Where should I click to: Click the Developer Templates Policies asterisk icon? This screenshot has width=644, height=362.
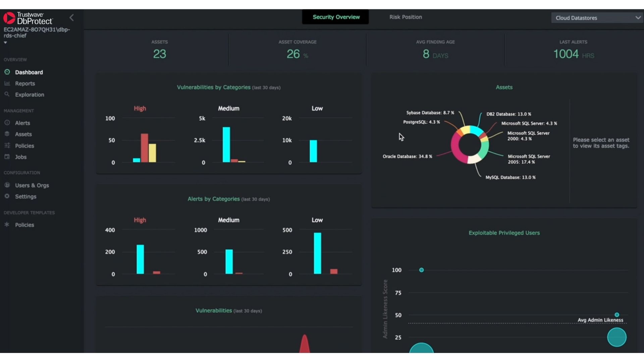point(7,225)
